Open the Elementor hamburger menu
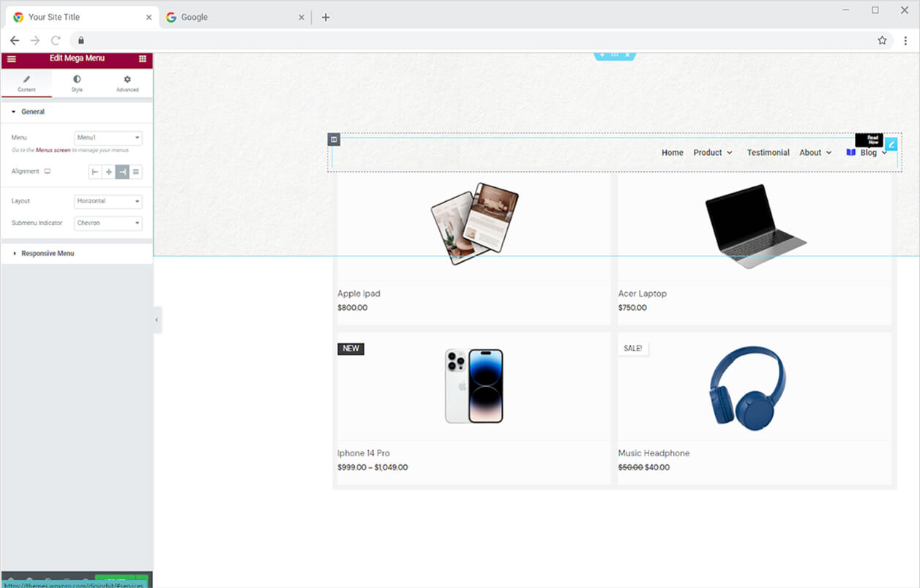This screenshot has height=588, width=920. 11,59
